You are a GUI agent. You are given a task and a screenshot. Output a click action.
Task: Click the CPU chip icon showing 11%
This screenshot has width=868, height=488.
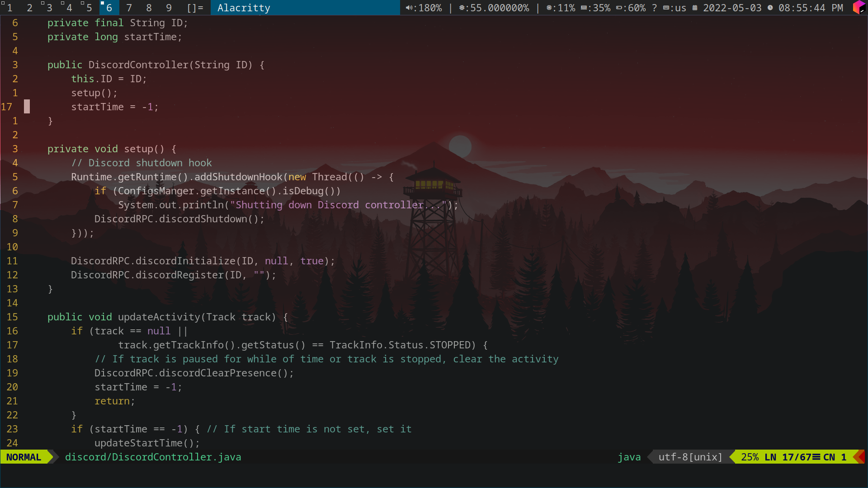(x=549, y=8)
